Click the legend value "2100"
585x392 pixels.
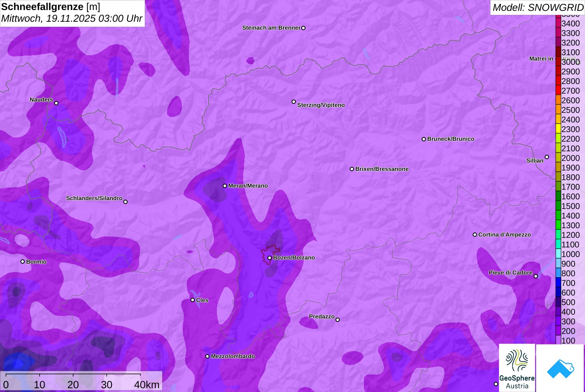[x=571, y=149]
